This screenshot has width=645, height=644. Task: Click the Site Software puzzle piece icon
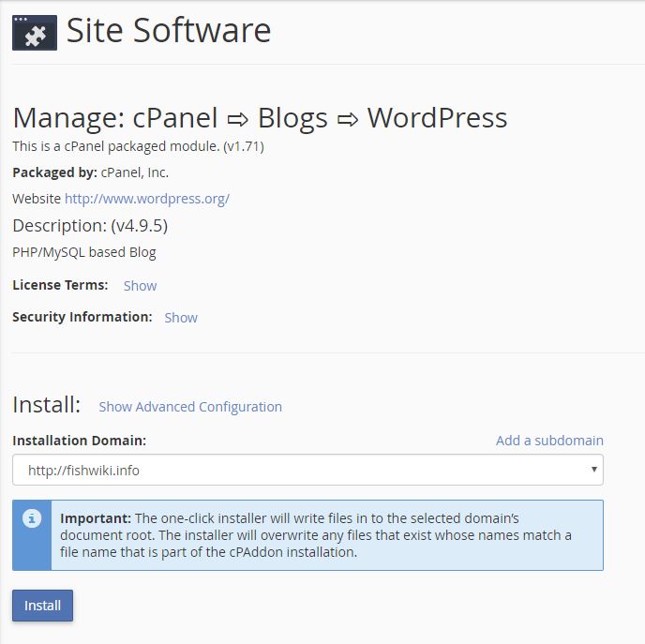tap(35, 32)
